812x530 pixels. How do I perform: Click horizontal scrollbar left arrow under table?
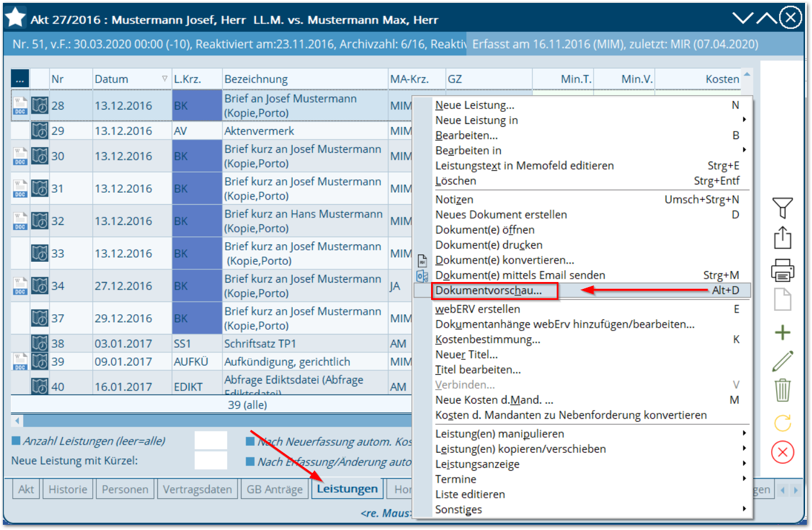pyautogui.click(x=17, y=420)
